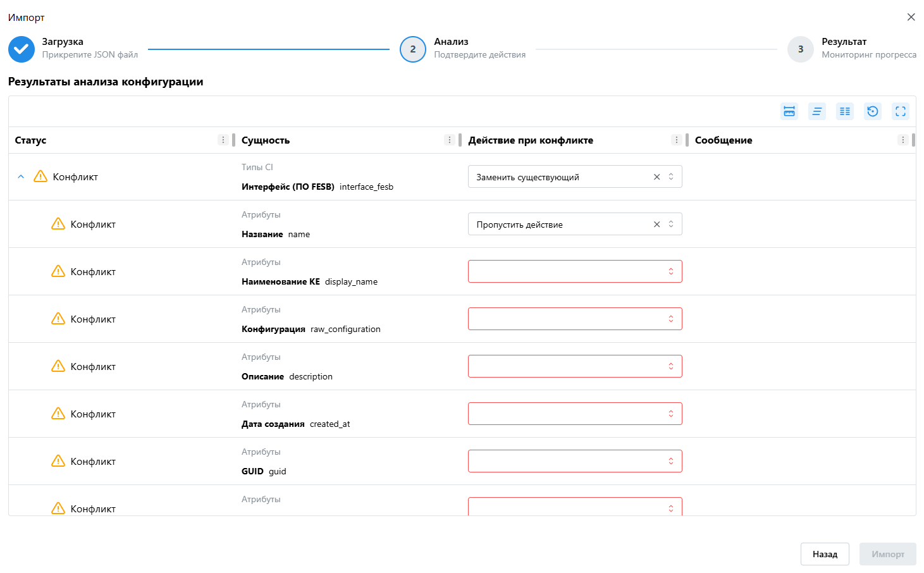This screenshot has height=573, width=924.
Task: Open conflict action dropdown for created_at
Action: coord(574,414)
